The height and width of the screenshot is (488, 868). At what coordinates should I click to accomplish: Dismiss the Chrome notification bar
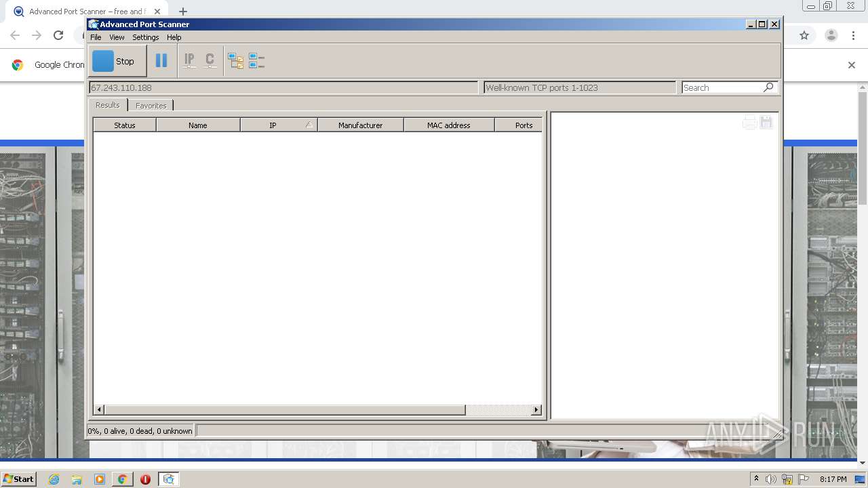tap(852, 65)
